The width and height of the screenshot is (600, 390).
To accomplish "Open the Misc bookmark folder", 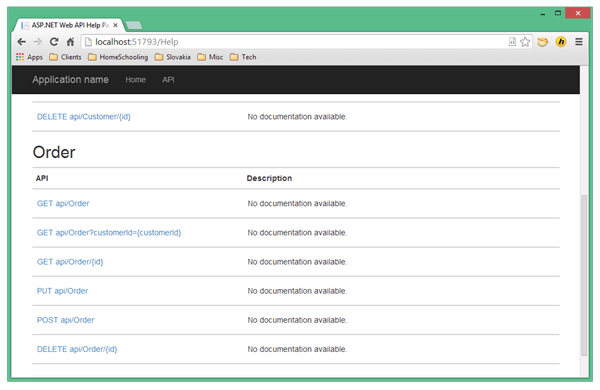I will point(210,57).
